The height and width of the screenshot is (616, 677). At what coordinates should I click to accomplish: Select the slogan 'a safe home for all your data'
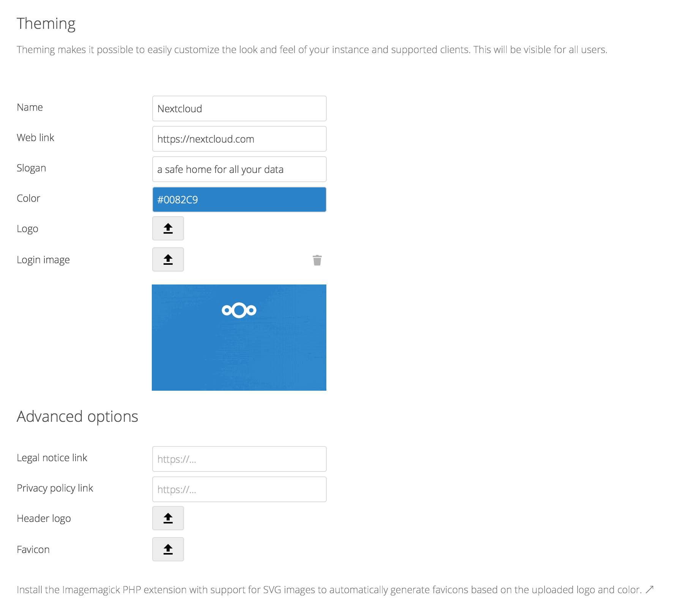click(239, 169)
